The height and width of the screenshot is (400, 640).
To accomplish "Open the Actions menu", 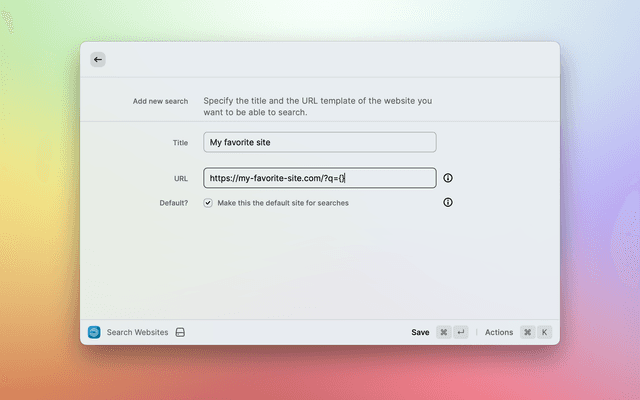I will [499, 332].
